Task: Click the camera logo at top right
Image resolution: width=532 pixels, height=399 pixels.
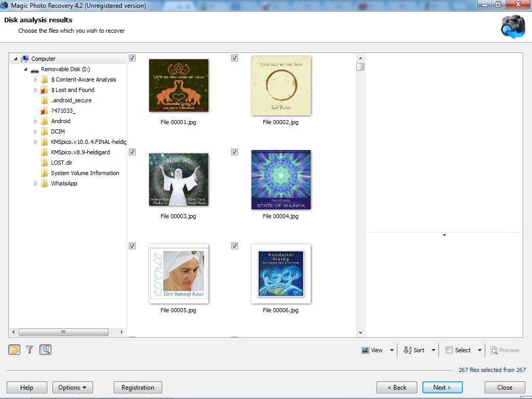Action: 513,27
